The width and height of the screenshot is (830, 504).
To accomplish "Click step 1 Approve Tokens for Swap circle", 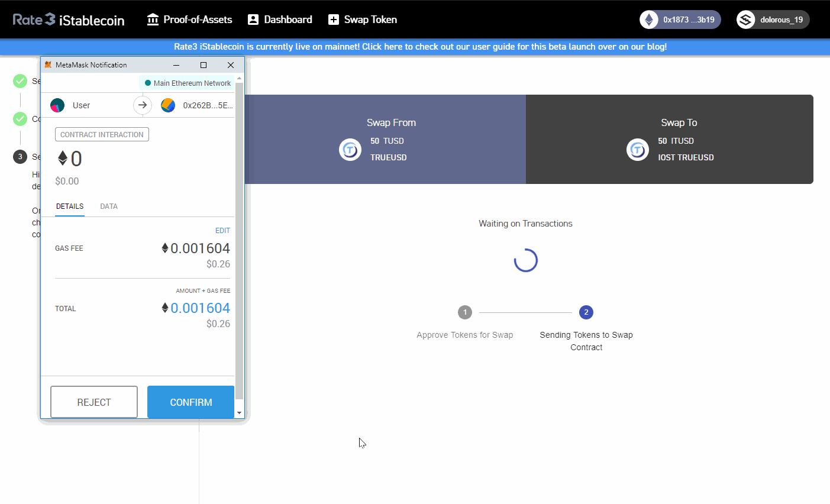I will pyautogui.click(x=465, y=312).
